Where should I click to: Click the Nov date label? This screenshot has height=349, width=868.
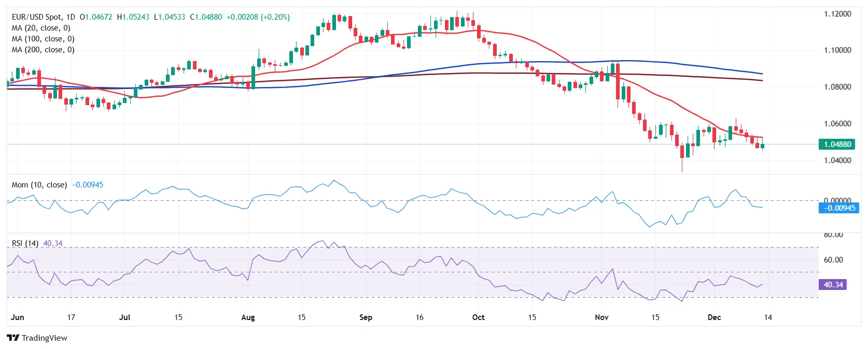pyautogui.click(x=601, y=317)
